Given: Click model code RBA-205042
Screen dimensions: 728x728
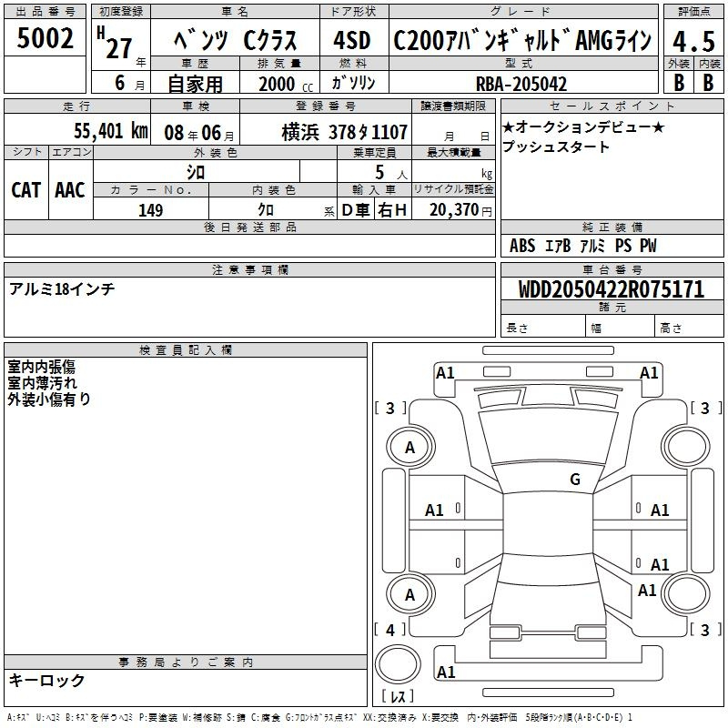Looking at the screenshot, I should pyautogui.click(x=521, y=84).
